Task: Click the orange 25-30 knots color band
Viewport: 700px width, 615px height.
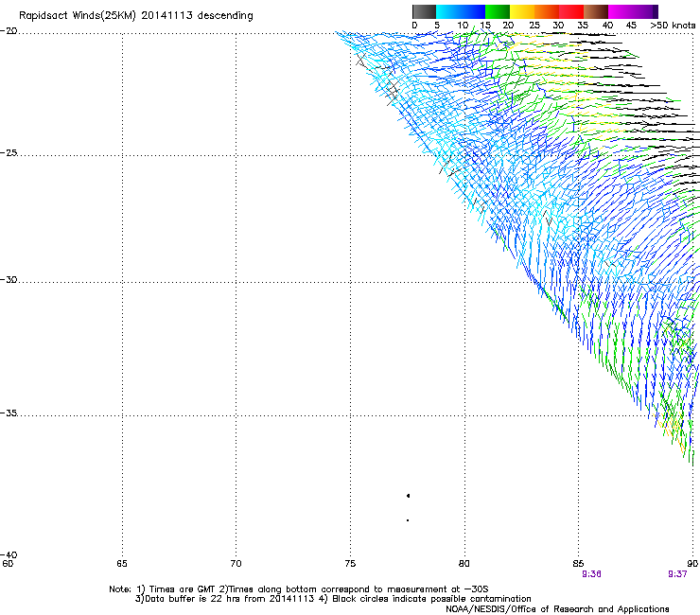Action: 547,11
